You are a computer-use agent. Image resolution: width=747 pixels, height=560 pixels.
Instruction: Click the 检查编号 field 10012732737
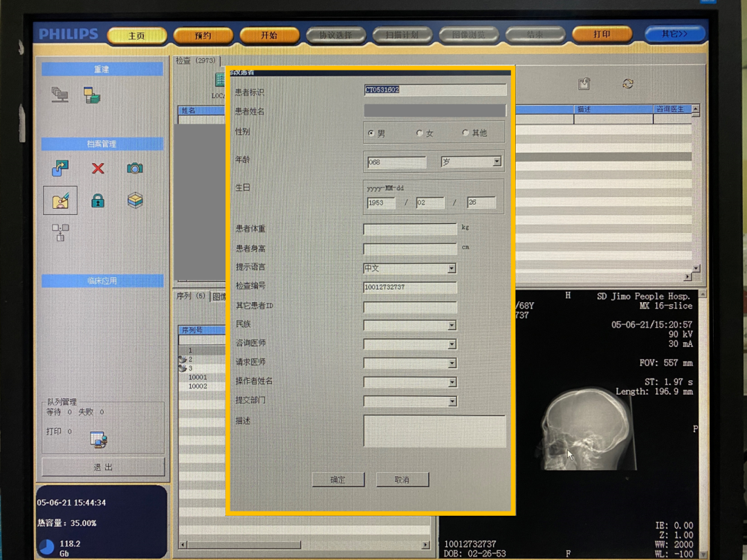(409, 287)
